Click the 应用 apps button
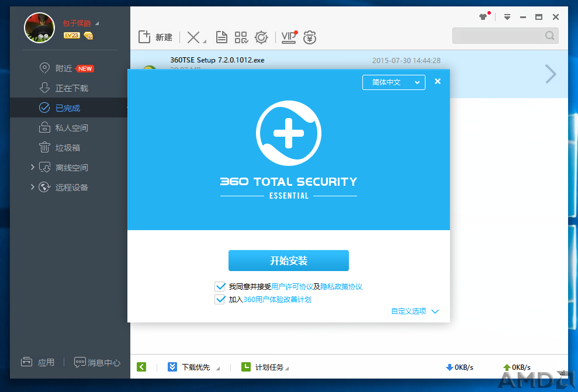Screen dimensions: 578x392 pyautogui.click(x=37, y=362)
